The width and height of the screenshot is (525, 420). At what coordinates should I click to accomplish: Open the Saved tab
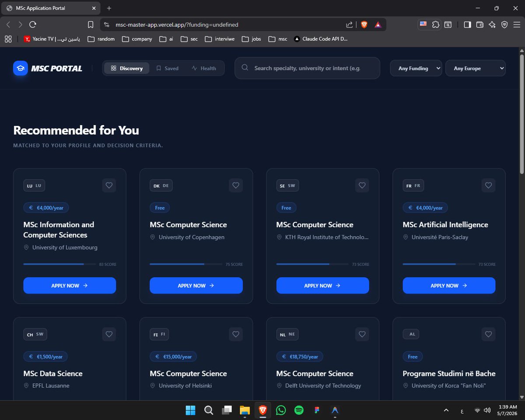(x=168, y=68)
